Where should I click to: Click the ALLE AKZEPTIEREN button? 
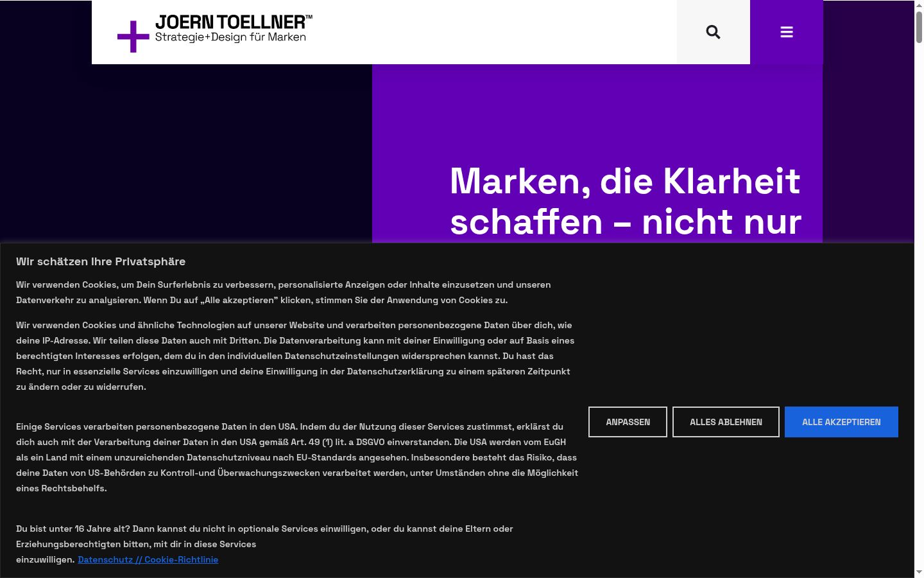[841, 422]
